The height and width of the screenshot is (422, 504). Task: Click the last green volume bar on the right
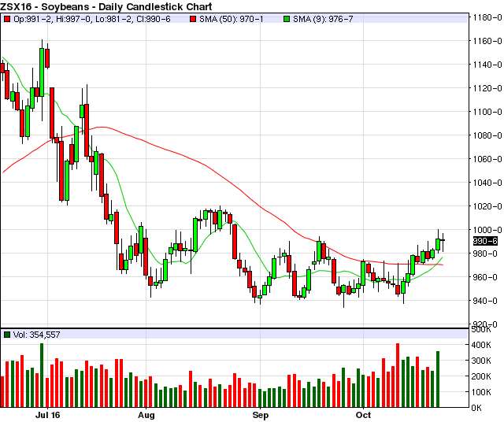tap(438, 379)
